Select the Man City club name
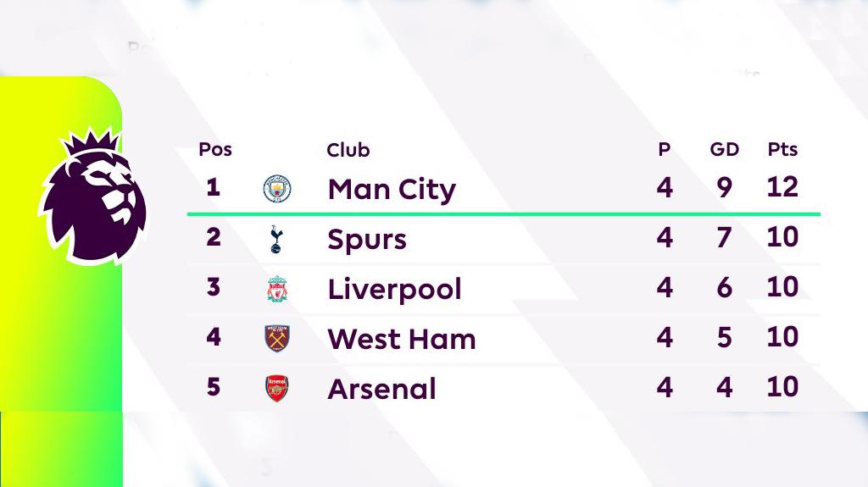 pos(391,189)
